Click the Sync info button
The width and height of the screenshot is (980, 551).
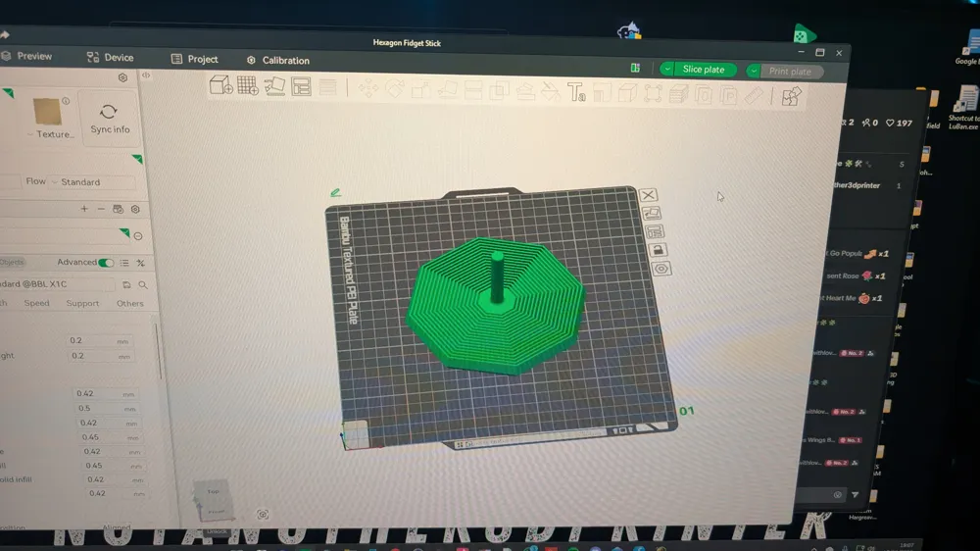point(110,119)
